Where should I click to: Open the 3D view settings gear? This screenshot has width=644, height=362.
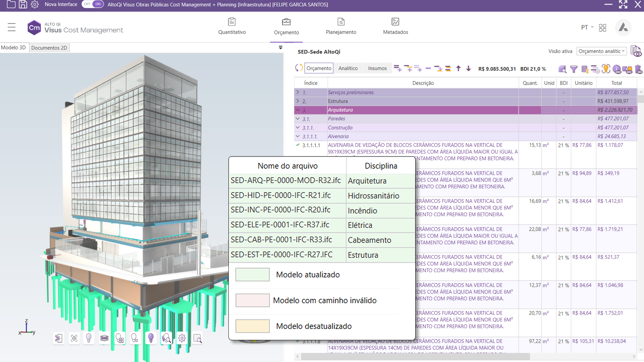[182, 338]
